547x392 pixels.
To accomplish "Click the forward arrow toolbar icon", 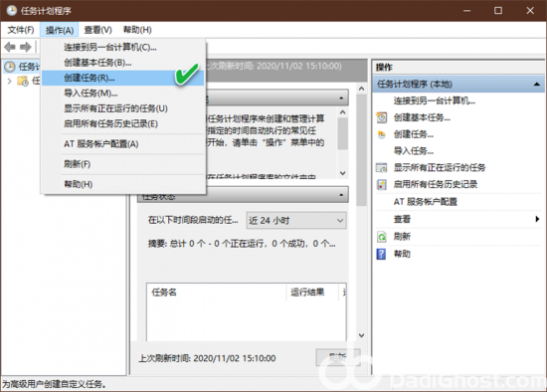I will (26, 47).
